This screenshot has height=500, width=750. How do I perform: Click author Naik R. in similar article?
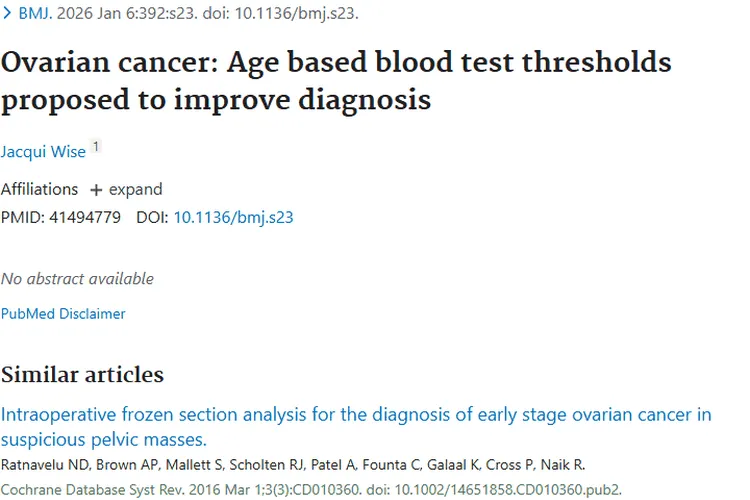tap(569, 466)
